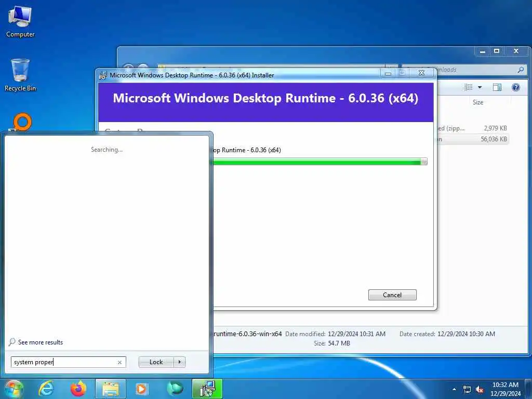Toggle the Explorer preview pane icon
This screenshot has width=532, height=399.
tap(497, 87)
